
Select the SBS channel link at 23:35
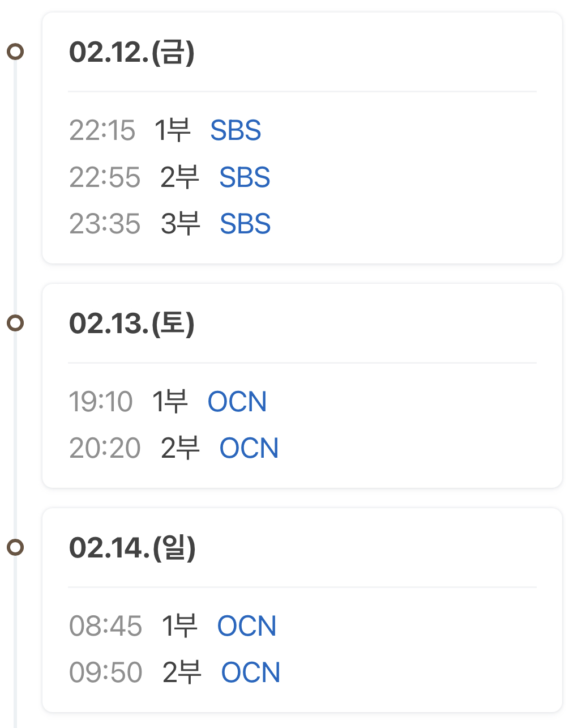(x=245, y=224)
